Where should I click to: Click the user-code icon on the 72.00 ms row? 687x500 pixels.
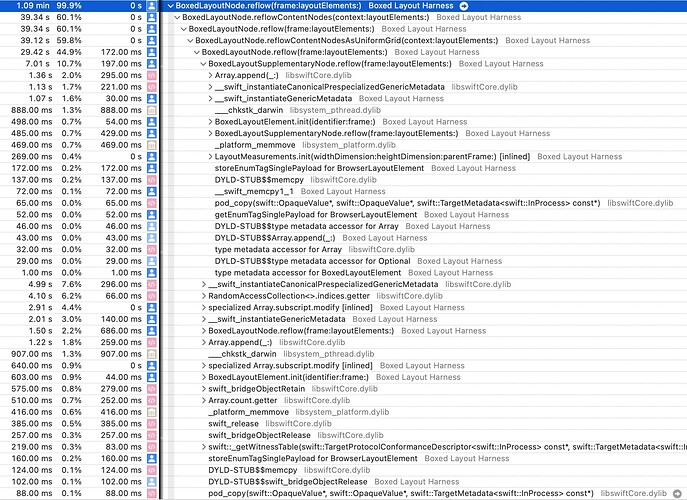tap(152, 191)
